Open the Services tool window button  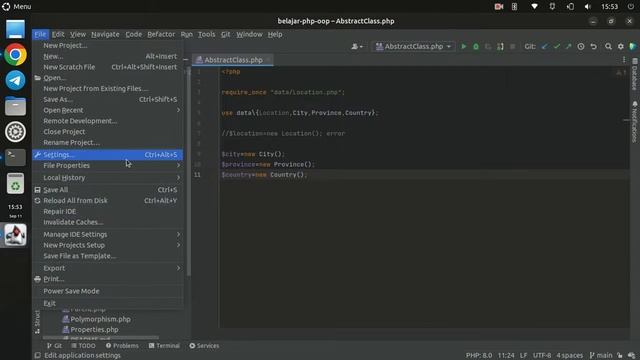pos(204,346)
